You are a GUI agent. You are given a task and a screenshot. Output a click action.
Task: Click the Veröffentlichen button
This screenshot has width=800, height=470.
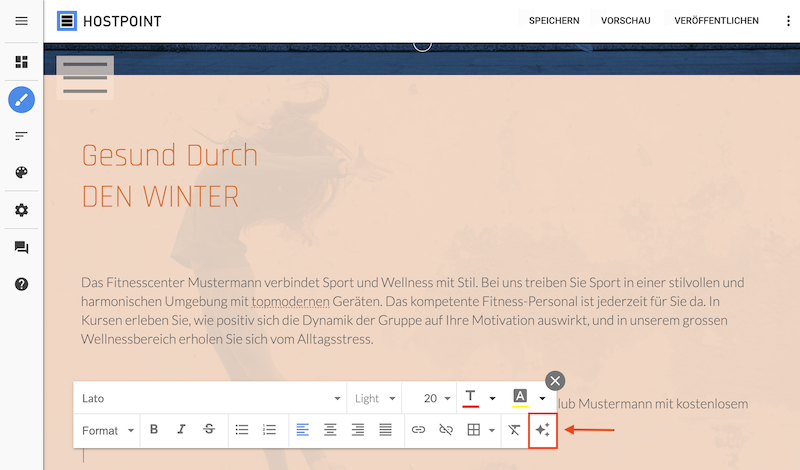pyautogui.click(x=716, y=21)
